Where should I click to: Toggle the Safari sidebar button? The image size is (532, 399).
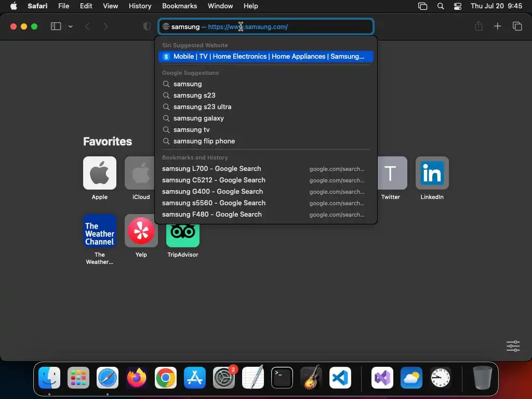click(x=56, y=26)
